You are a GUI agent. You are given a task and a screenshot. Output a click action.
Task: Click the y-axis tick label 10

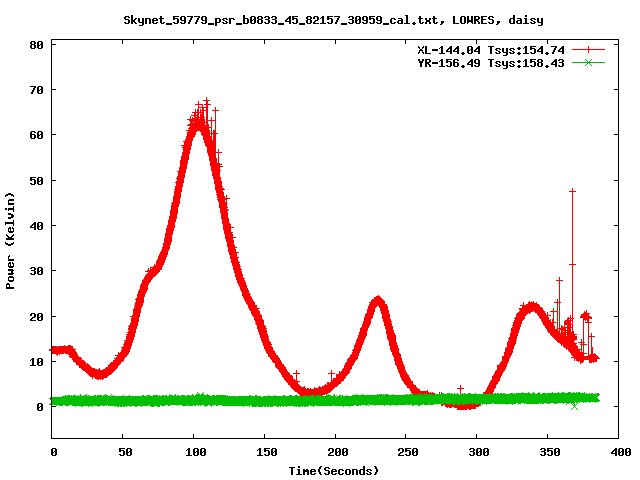[x=36, y=362]
